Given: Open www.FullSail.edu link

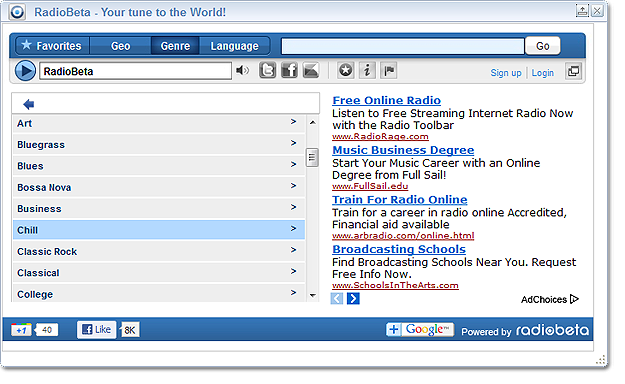Looking at the screenshot, I should click(370, 186).
